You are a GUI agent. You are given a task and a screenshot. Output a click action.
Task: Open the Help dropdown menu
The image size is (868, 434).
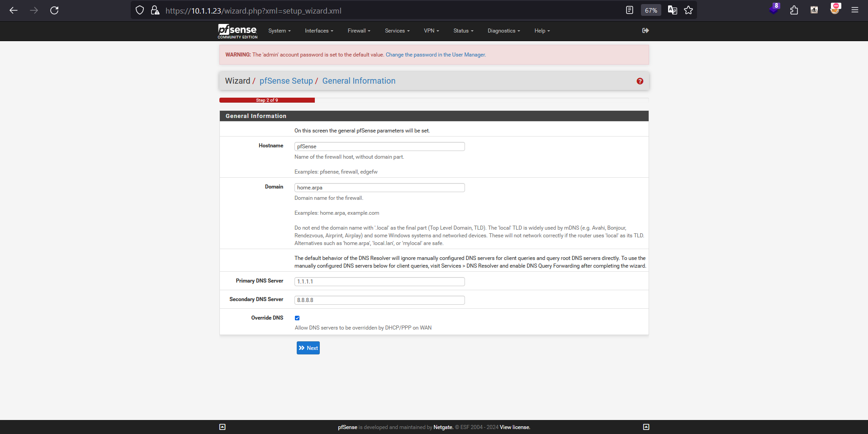pyautogui.click(x=542, y=31)
